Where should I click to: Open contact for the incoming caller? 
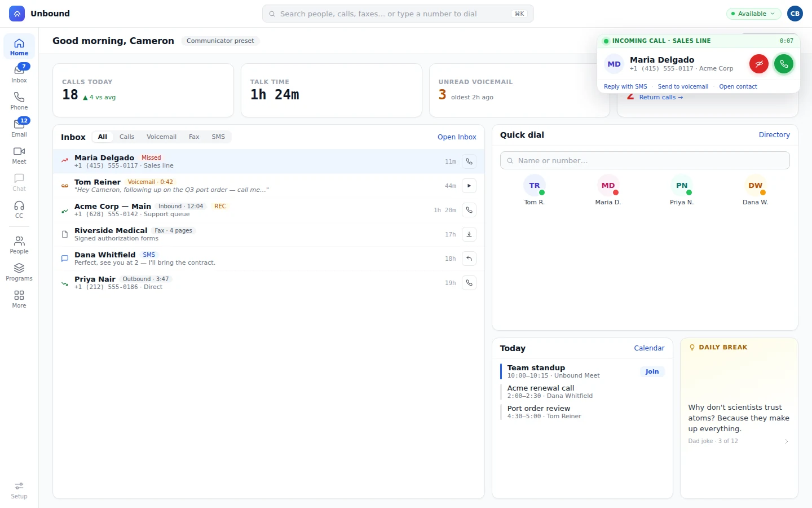tap(738, 86)
